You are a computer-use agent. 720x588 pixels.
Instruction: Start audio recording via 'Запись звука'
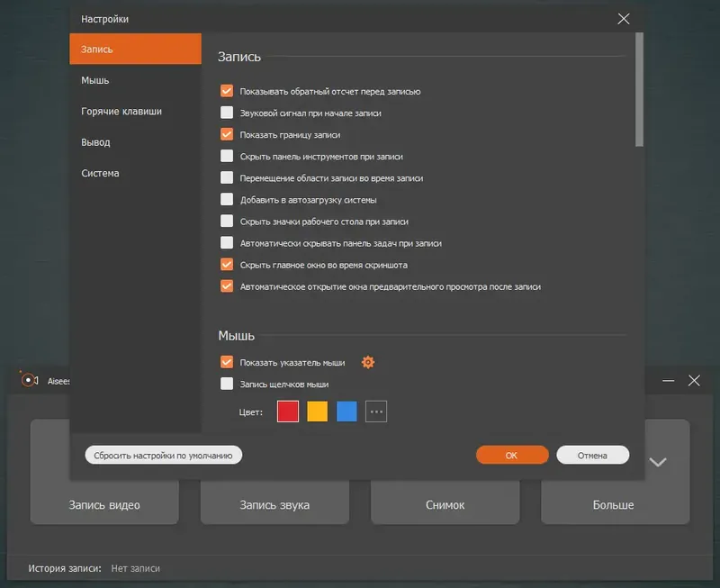coord(274,504)
